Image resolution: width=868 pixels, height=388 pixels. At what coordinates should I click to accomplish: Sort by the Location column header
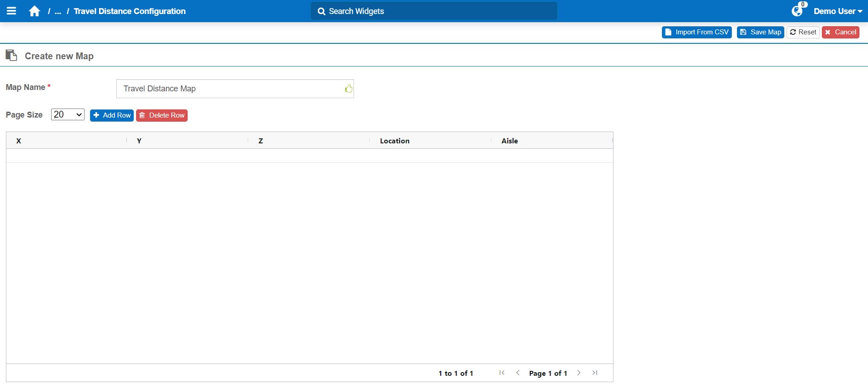click(x=395, y=141)
